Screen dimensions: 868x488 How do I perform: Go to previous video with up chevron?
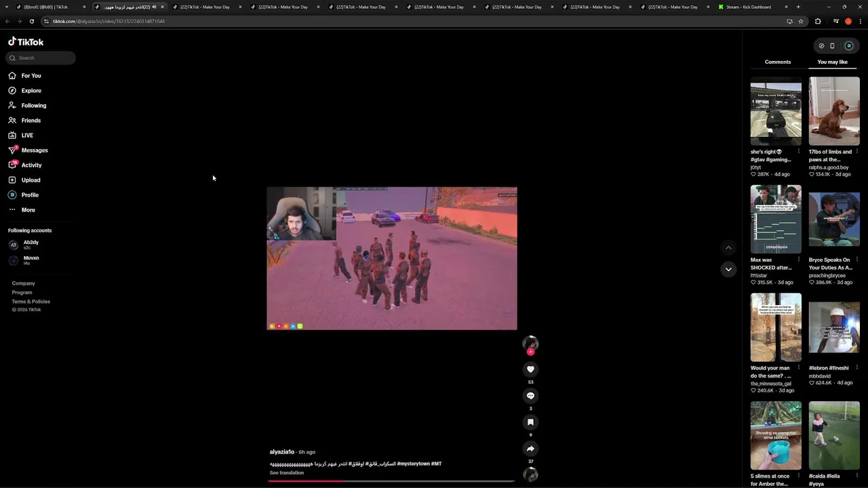click(x=728, y=247)
